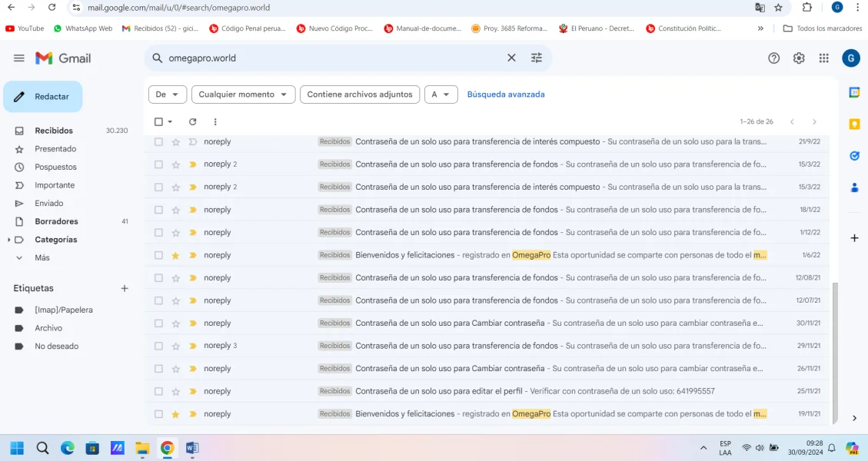Image resolution: width=868 pixels, height=461 pixels.
Task: Show hidden system tray icons
Action: [x=703, y=448]
